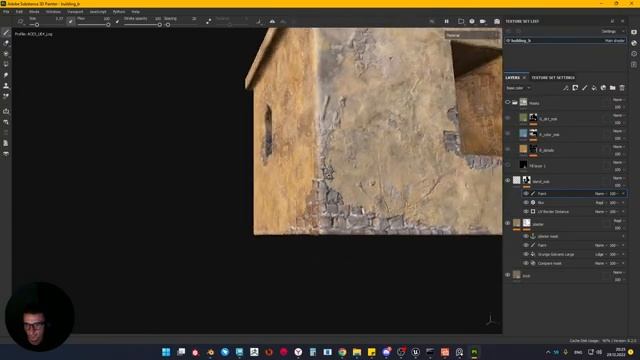Click the Main shader link

[614, 40]
